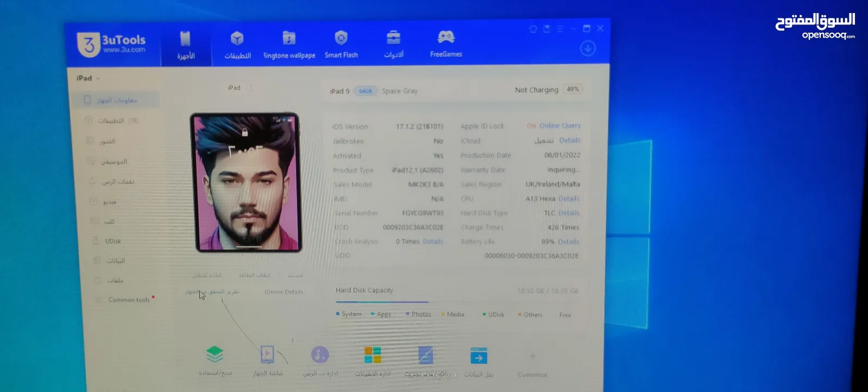Open ادارة الايقونات icon management tool
Screen dimensions: 868x392
pyautogui.click(x=373, y=355)
